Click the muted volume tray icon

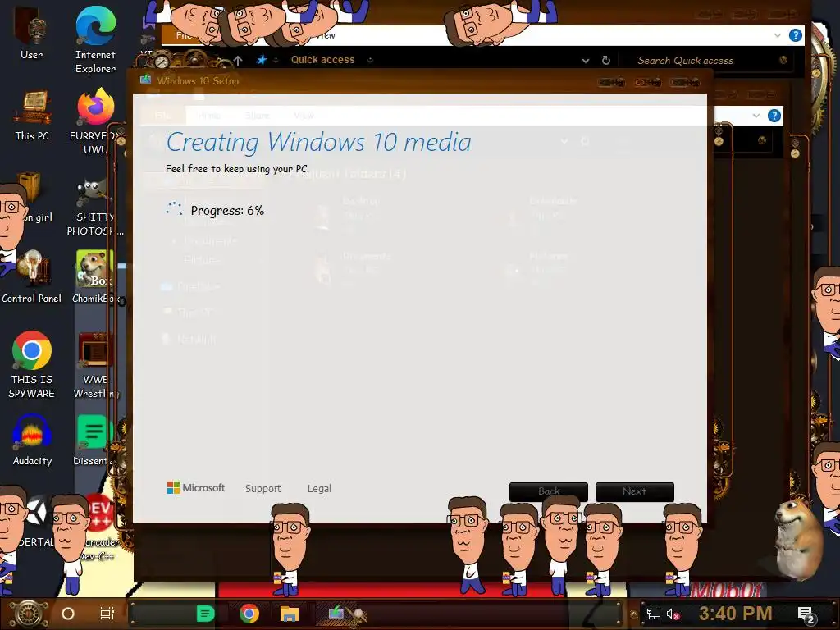673,614
